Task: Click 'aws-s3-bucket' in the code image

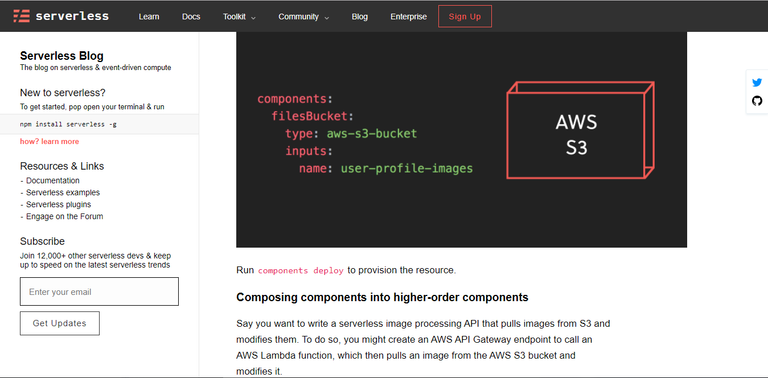Action: (372, 134)
